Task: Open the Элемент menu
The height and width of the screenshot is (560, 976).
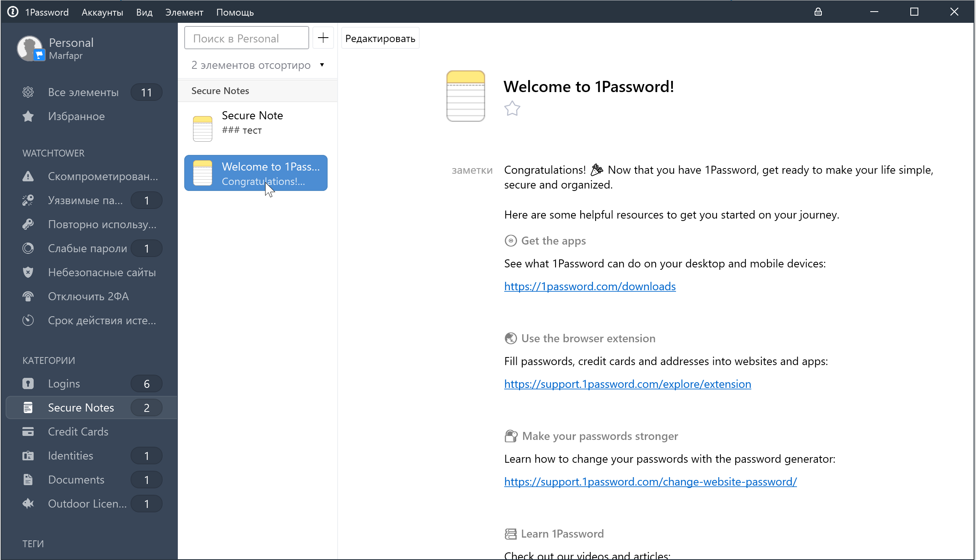Action: (x=184, y=12)
